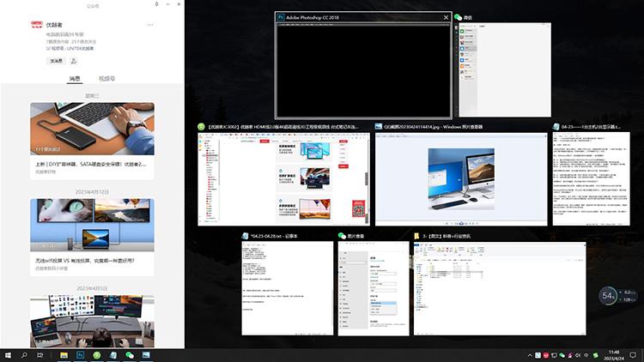The image size is (644, 362).
Task: Select the 04.23-04.28.txt 记事本 window
Action: 287,287
